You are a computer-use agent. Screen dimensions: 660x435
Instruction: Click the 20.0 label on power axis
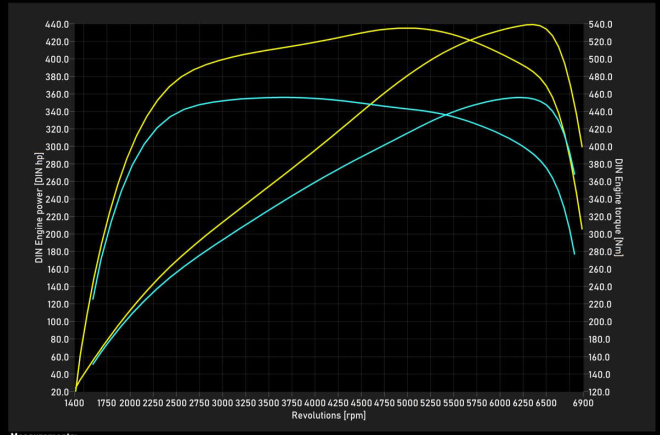coord(58,392)
